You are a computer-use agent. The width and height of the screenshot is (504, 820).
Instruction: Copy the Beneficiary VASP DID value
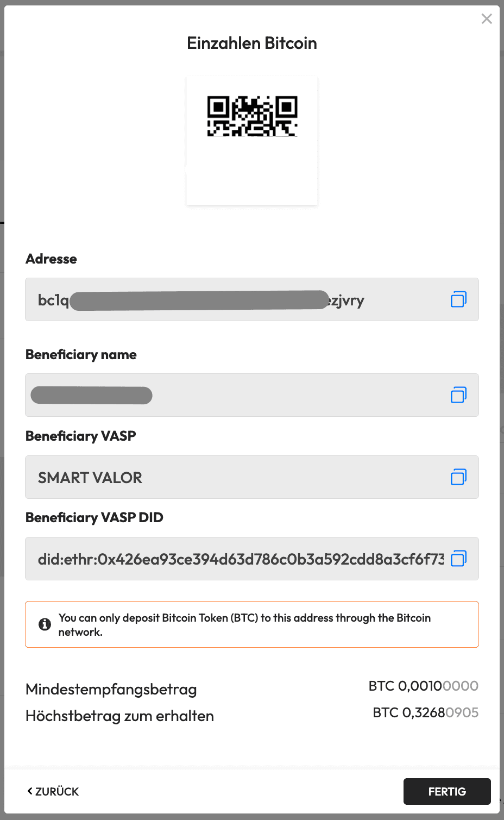(458, 559)
